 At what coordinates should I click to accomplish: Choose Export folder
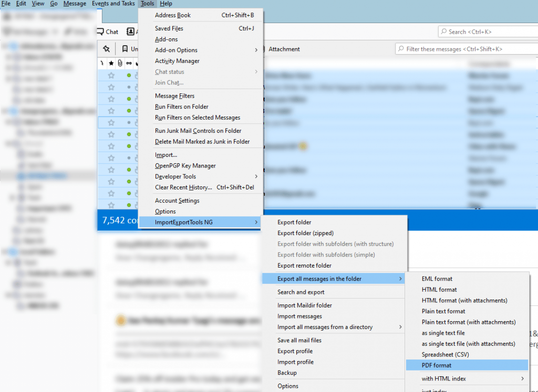334,223
